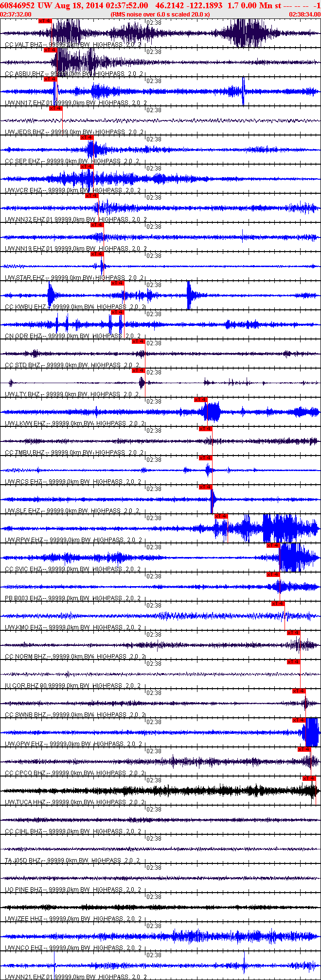
Task: Select the UW RPW EHZ station label
Action: [x=74, y=540]
